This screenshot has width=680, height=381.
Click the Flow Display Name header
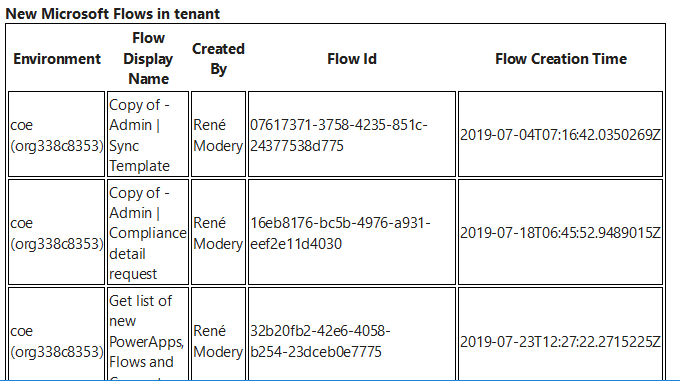[148, 59]
